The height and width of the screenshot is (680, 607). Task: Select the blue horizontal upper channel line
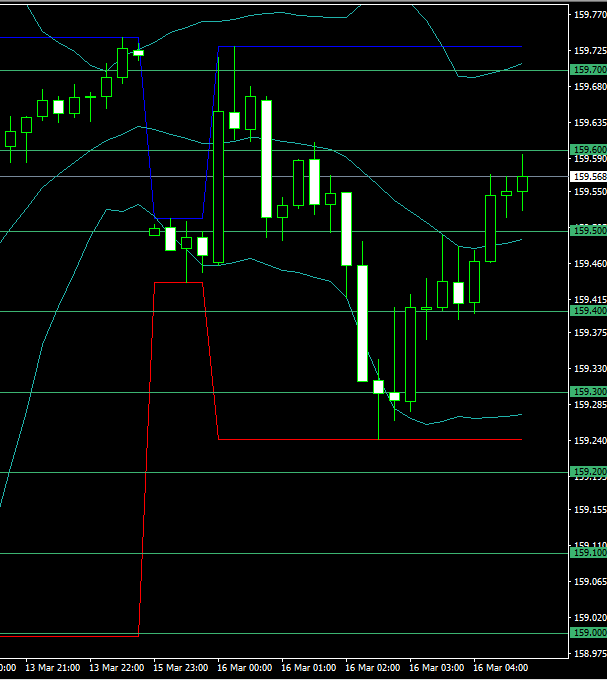tap(400, 46)
